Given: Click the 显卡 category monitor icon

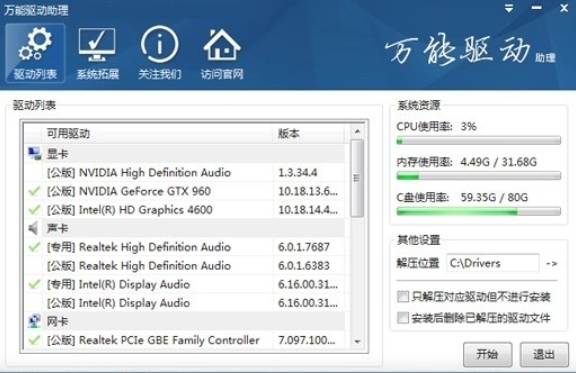Looking at the screenshot, I should pos(35,154).
